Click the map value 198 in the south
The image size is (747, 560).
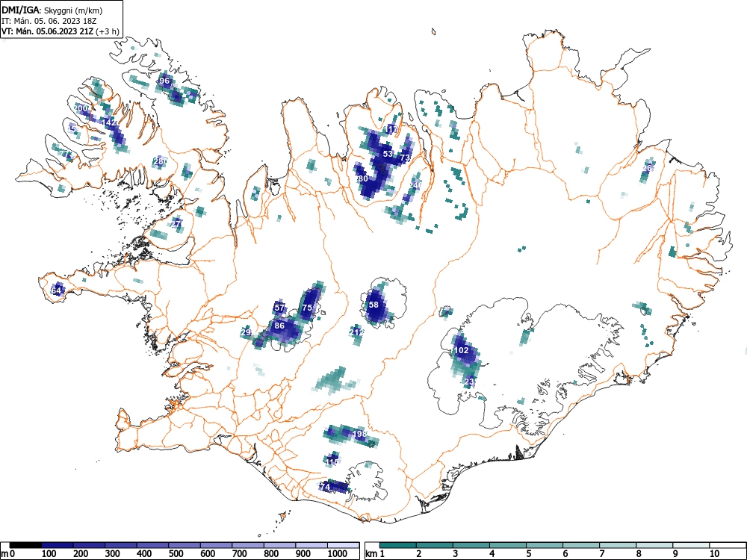click(360, 434)
